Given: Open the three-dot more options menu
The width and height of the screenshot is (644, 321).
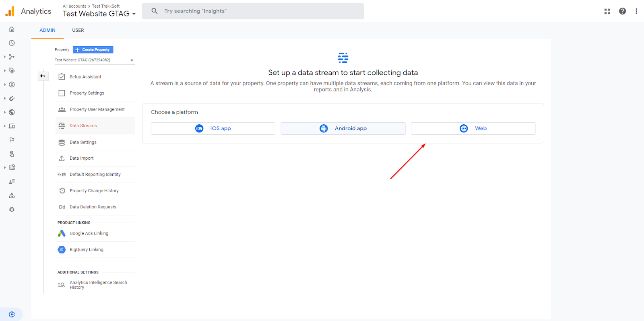Looking at the screenshot, I should [x=636, y=11].
